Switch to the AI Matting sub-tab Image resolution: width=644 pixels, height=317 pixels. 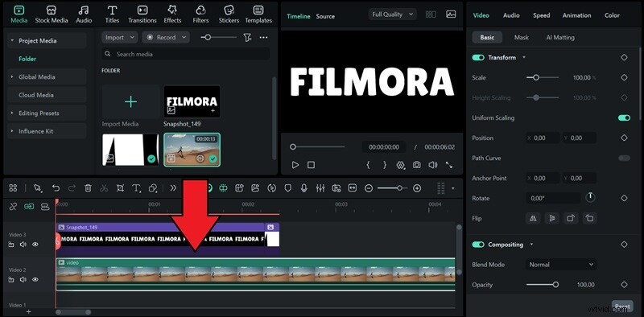click(560, 37)
